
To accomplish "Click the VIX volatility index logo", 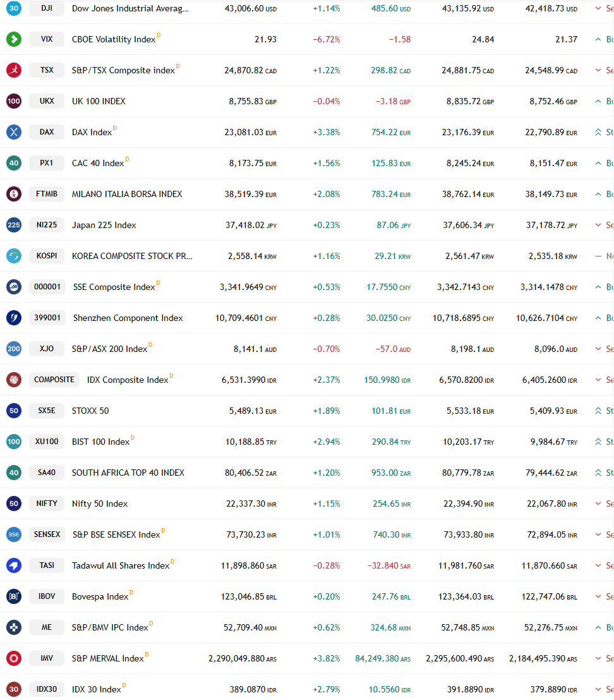I will point(14,39).
